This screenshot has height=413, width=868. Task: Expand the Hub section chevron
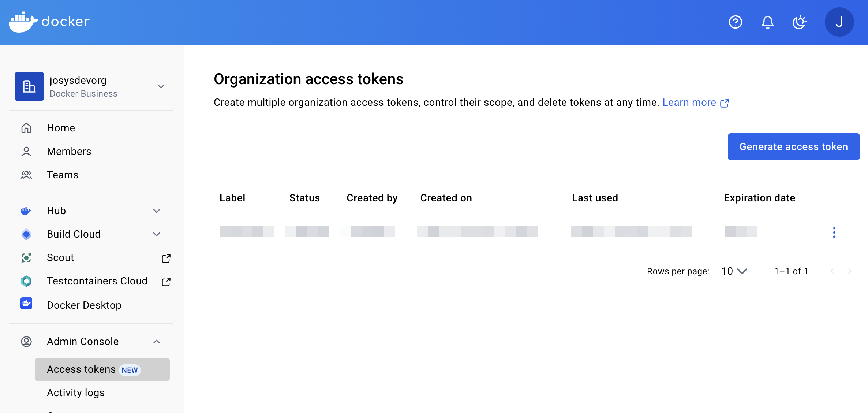click(x=157, y=211)
